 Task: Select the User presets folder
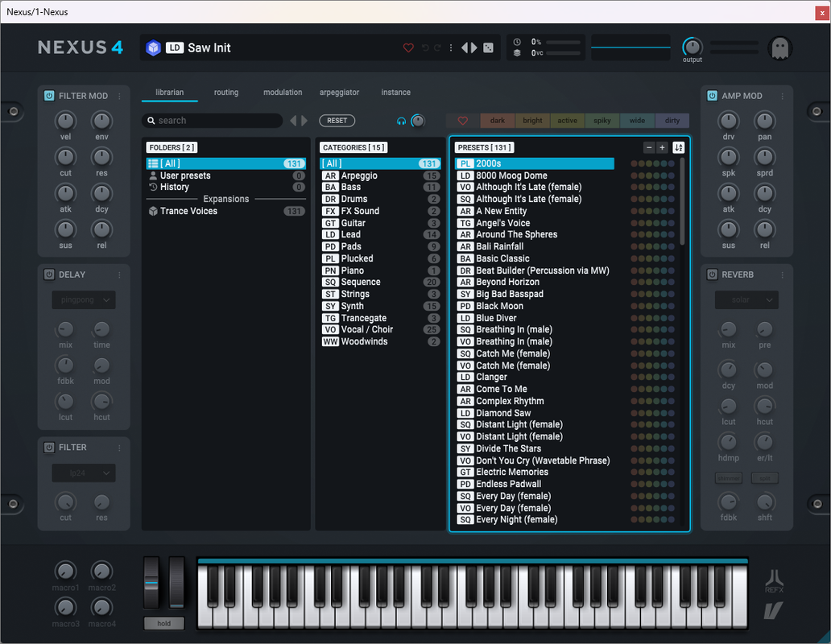click(226, 175)
